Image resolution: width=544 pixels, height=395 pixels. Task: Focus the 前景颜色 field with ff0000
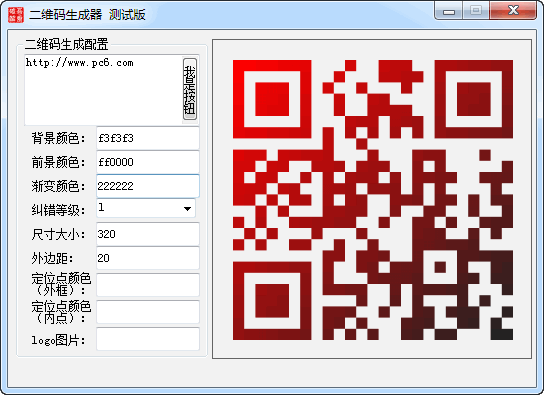tap(148, 162)
